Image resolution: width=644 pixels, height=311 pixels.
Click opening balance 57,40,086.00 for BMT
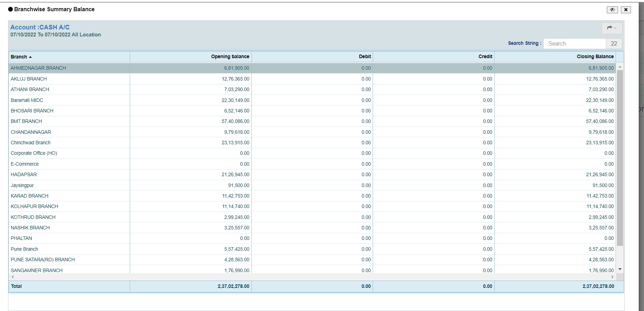coord(236,121)
